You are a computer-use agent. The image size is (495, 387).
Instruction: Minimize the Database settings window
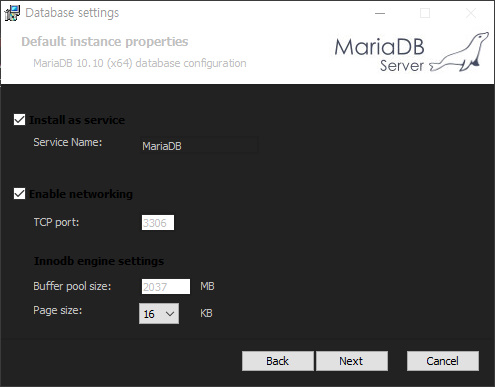380,13
